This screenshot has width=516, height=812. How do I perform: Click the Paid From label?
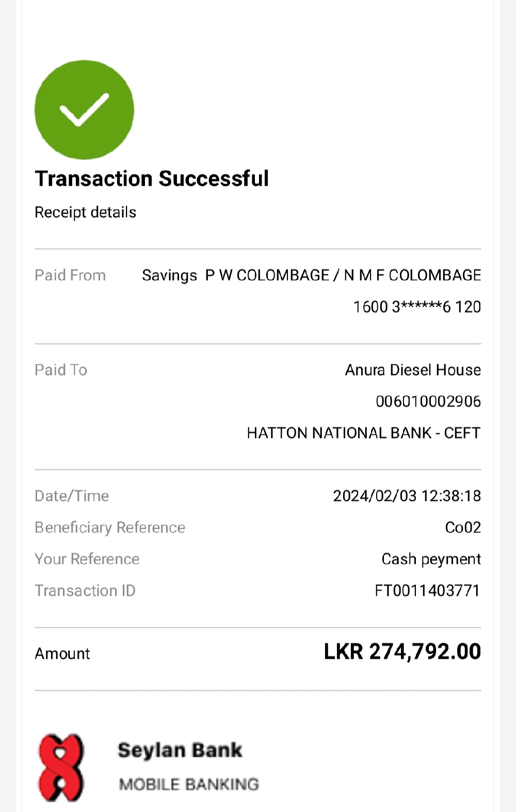tap(70, 275)
